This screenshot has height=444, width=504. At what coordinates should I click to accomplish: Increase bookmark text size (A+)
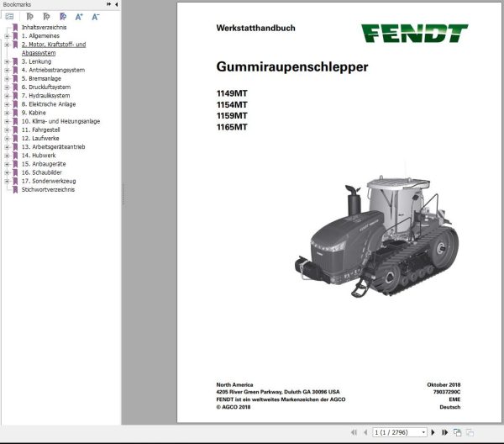pos(79,17)
